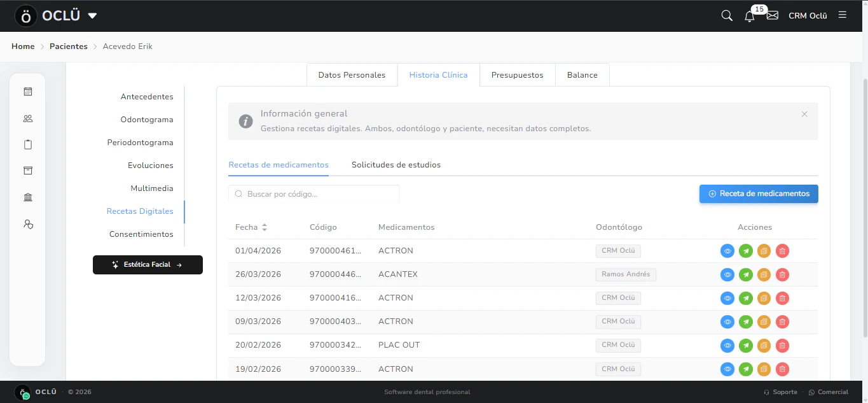Duplicate the ACANTEX prescription
The height and width of the screenshot is (403, 868).
[x=764, y=274]
